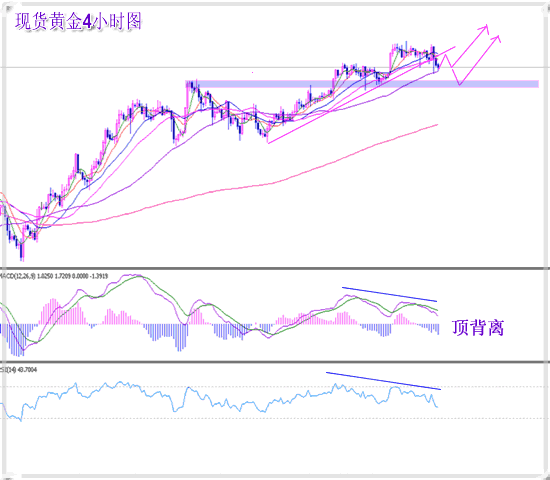The image size is (550, 480).
Task: Click the divider between price and MACD panels
Action: coord(275,268)
